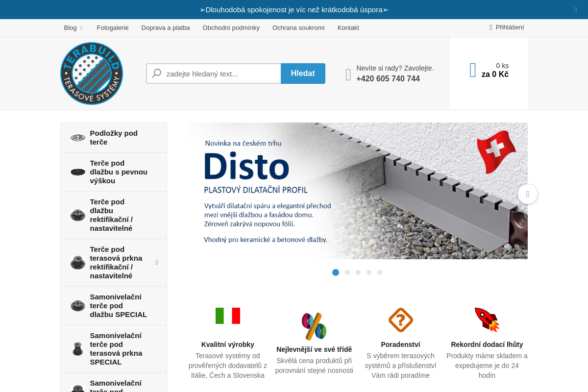Close the top announcement banner

coord(576,10)
